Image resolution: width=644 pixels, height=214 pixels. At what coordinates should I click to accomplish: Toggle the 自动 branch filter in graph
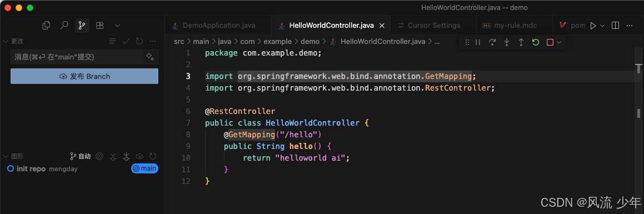tap(80, 156)
